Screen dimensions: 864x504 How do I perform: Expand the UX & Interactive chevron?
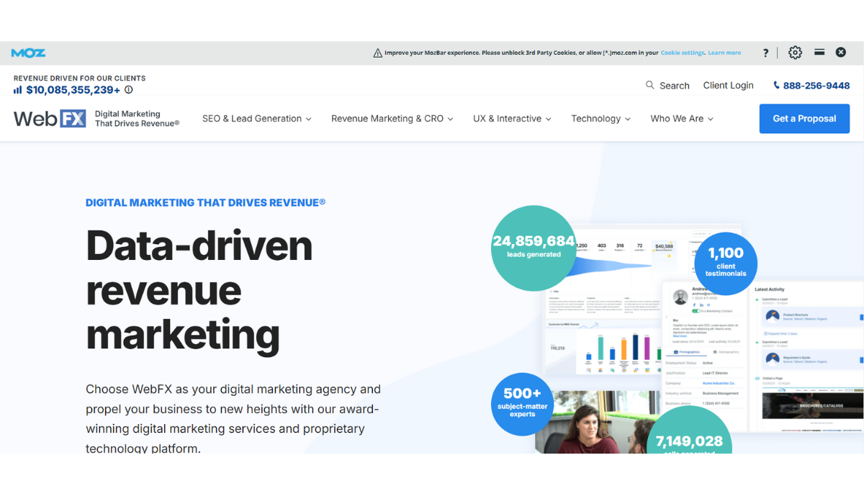tap(548, 120)
